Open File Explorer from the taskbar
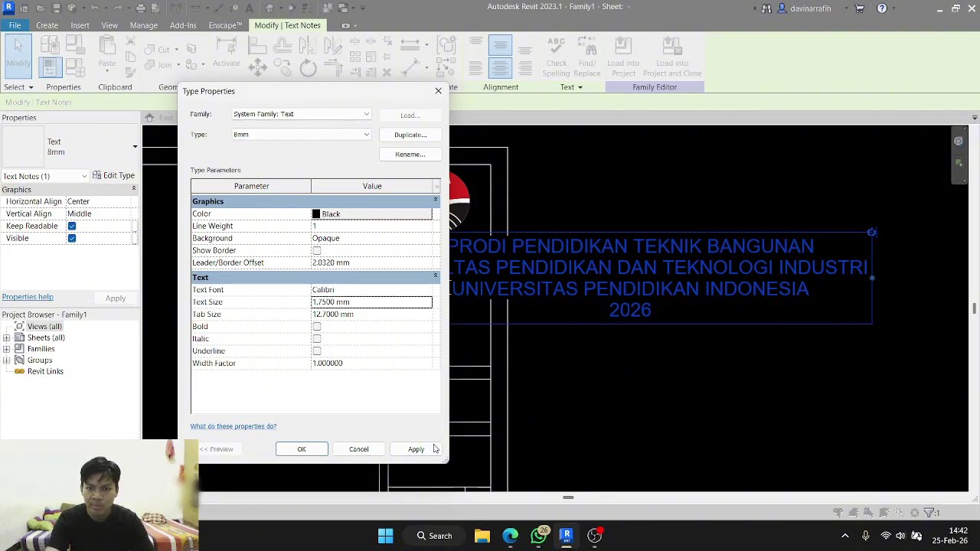Screen dimensions: 980x551 482,535
